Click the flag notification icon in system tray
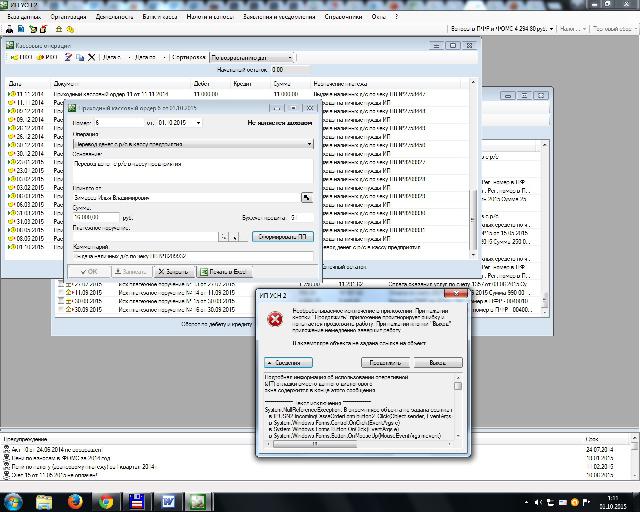The image size is (640, 512). (587, 502)
